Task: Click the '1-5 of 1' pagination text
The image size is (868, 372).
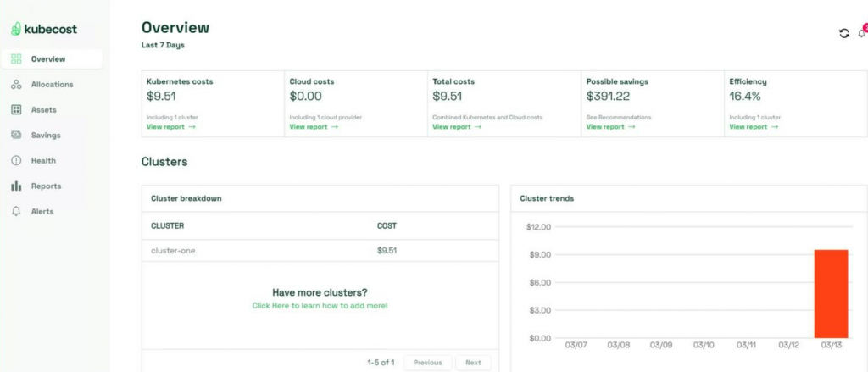Action: (x=381, y=363)
